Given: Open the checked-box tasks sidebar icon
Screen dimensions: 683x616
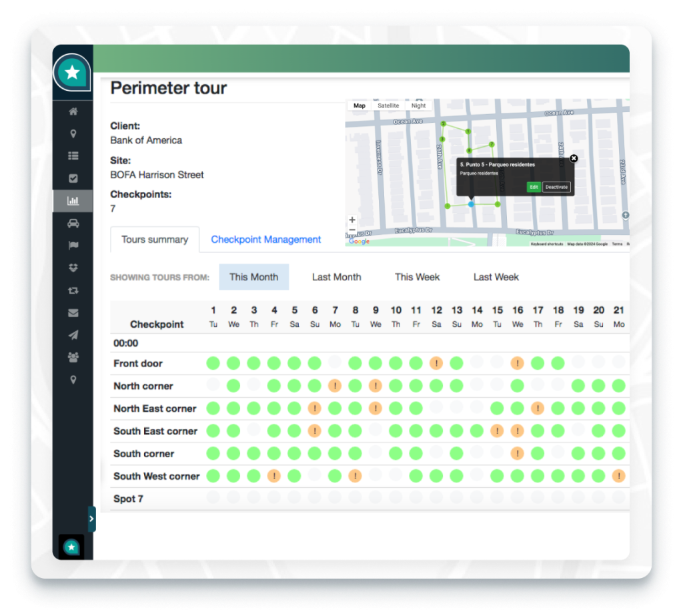Looking at the screenshot, I should 73,178.
